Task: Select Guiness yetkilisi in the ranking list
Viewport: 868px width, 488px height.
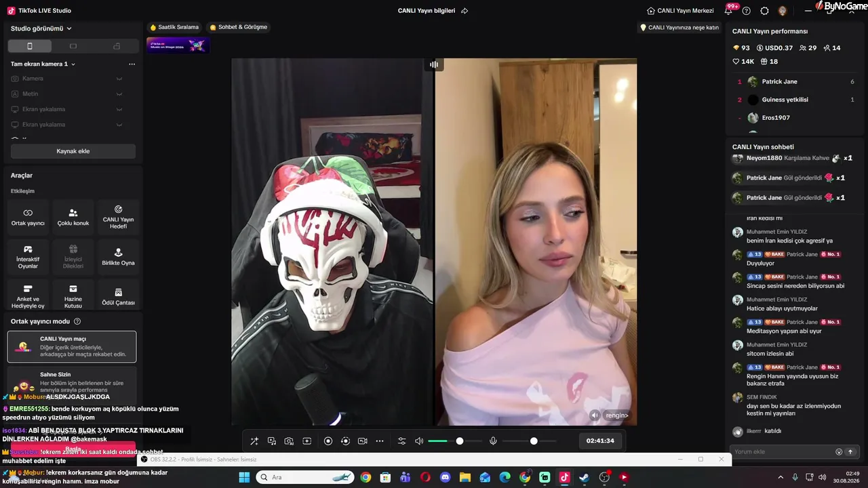Action: tap(795, 100)
